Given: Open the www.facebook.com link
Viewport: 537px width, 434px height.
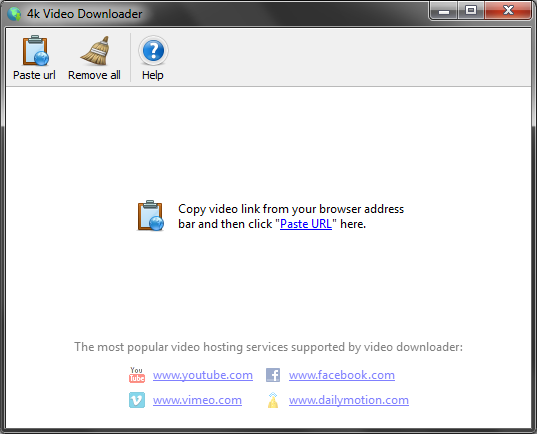Looking at the screenshot, I should [x=342, y=375].
